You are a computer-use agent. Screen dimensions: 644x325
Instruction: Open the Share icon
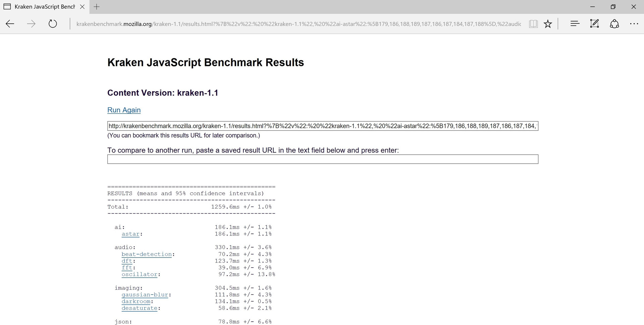(614, 23)
